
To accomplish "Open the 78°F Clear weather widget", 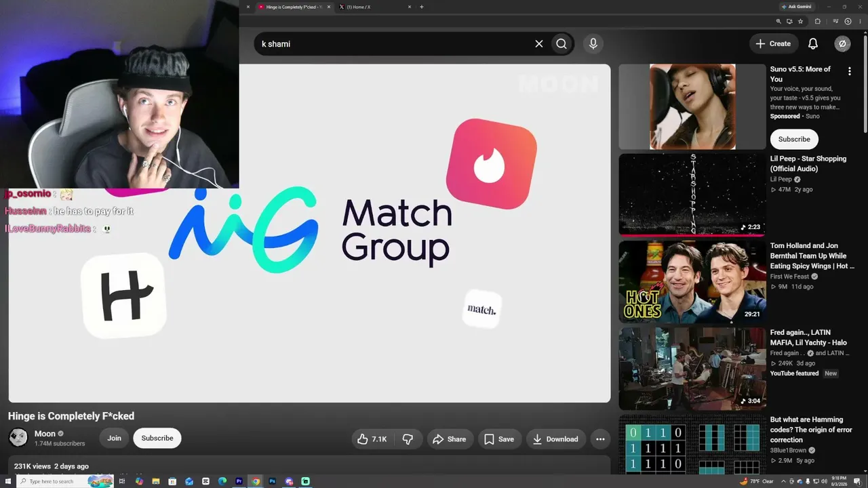I will (757, 481).
